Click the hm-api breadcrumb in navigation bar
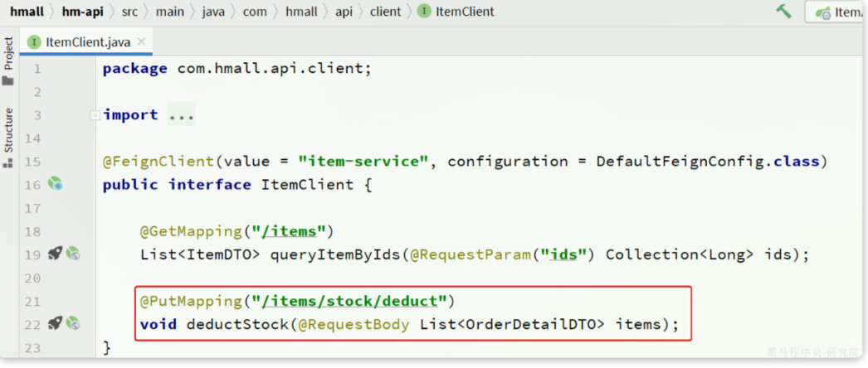 click(82, 12)
